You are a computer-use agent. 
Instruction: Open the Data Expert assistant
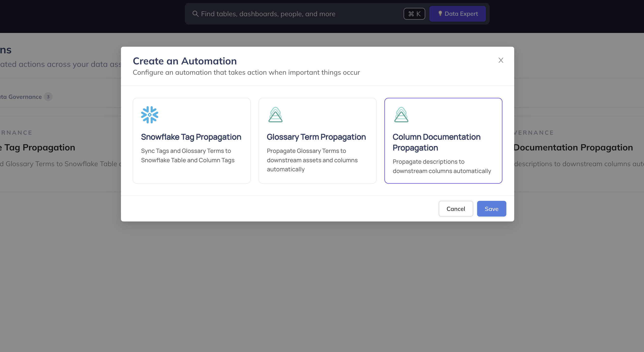pyautogui.click(x=457, y=14)
